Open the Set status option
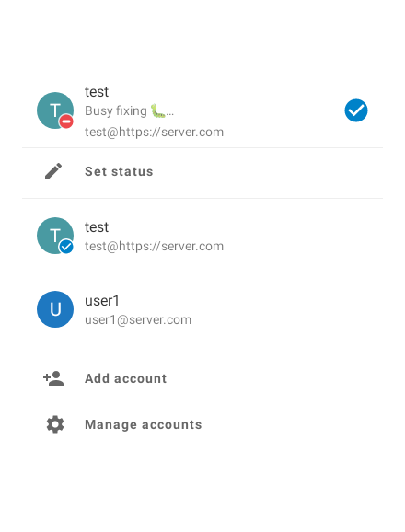Viewport: 405px width, 532px height. pos(202,172)
